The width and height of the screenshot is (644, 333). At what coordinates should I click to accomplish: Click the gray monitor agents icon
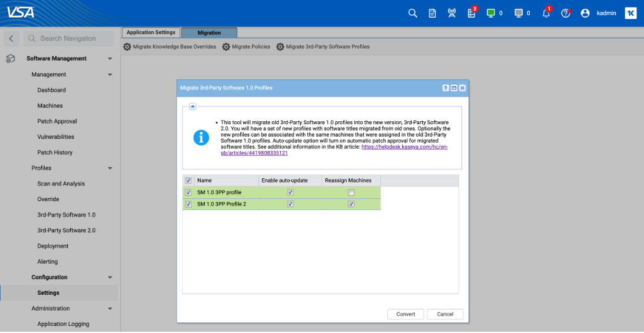519,13
